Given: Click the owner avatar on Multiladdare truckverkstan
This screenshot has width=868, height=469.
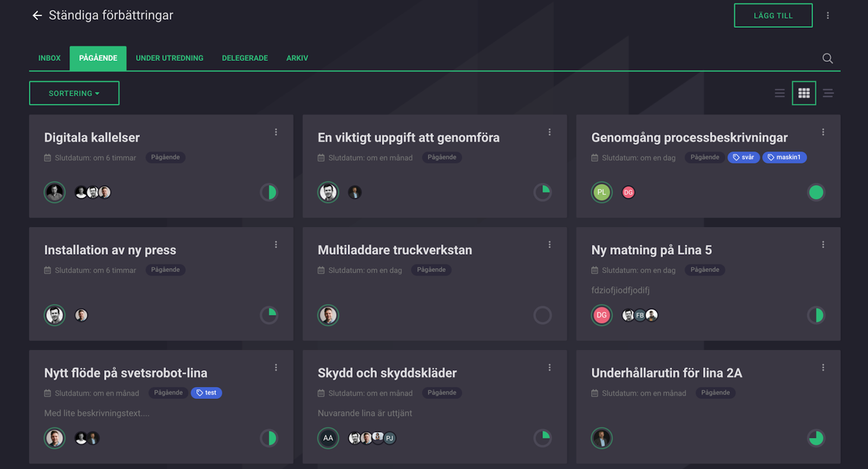Looking at the screenshot, I should pos(328,315).
